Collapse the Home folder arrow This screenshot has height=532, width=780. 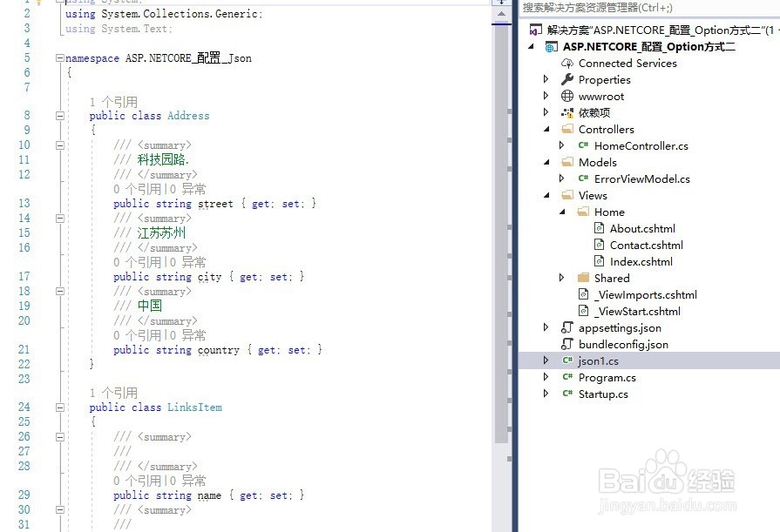pos(563,212)
